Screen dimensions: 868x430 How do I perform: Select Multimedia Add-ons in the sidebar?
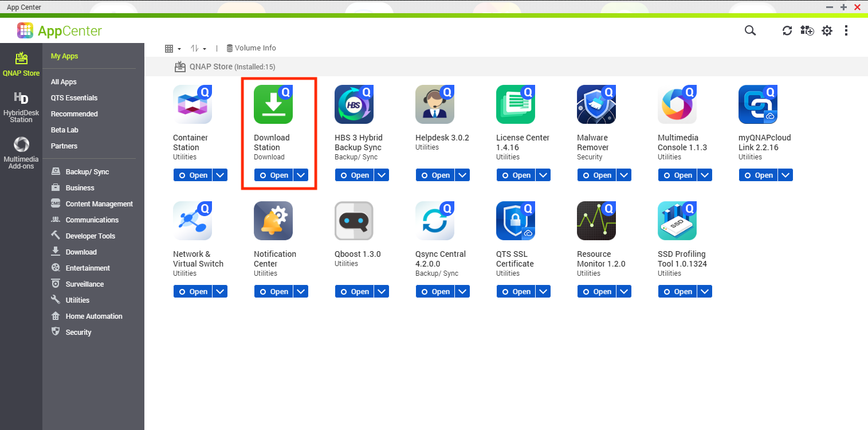[21, 153]
